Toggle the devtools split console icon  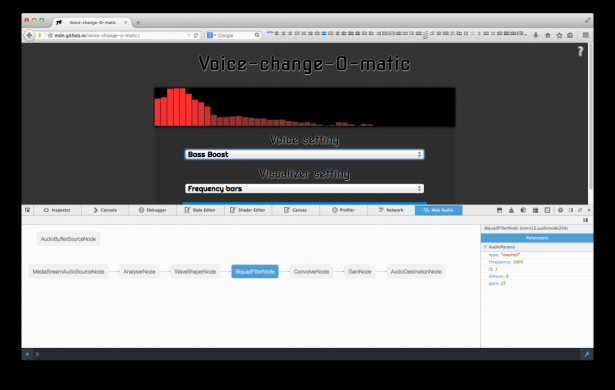pyautogui.click(x=499, y=210)
